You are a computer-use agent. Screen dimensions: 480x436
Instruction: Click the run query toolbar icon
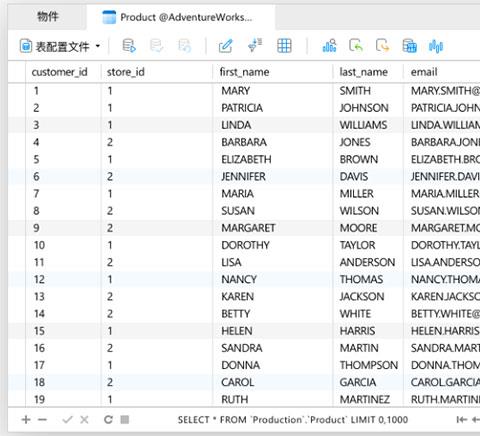tap(129, 46)
